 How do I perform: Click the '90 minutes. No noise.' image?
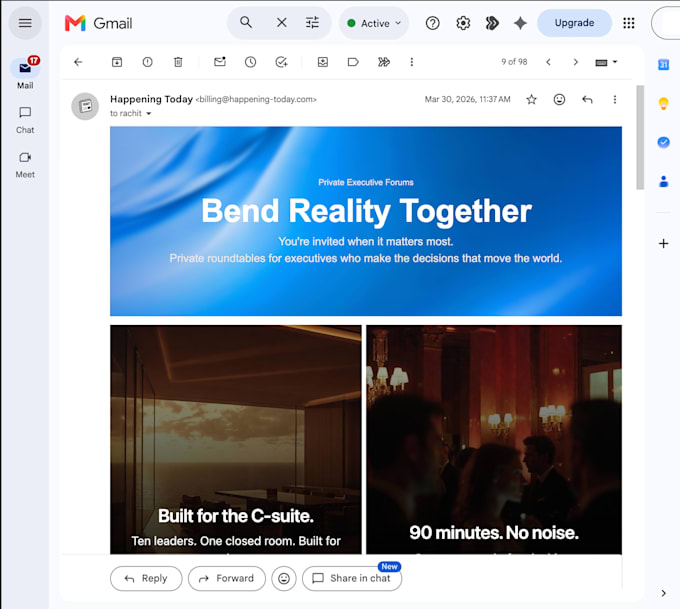point(494,439)
